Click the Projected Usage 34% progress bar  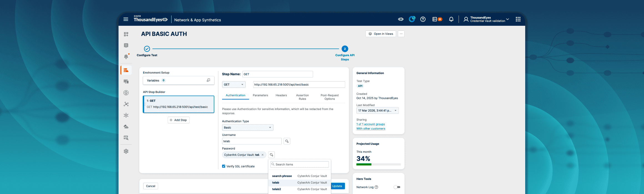pos(379,164)
